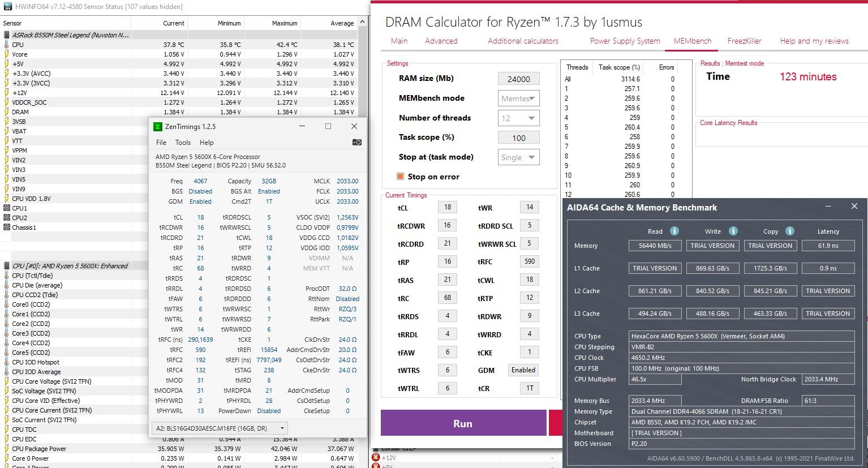868x468 pixels.
Task: Open the ZenTimings Help menu
Action: click(x=207, y=143)
